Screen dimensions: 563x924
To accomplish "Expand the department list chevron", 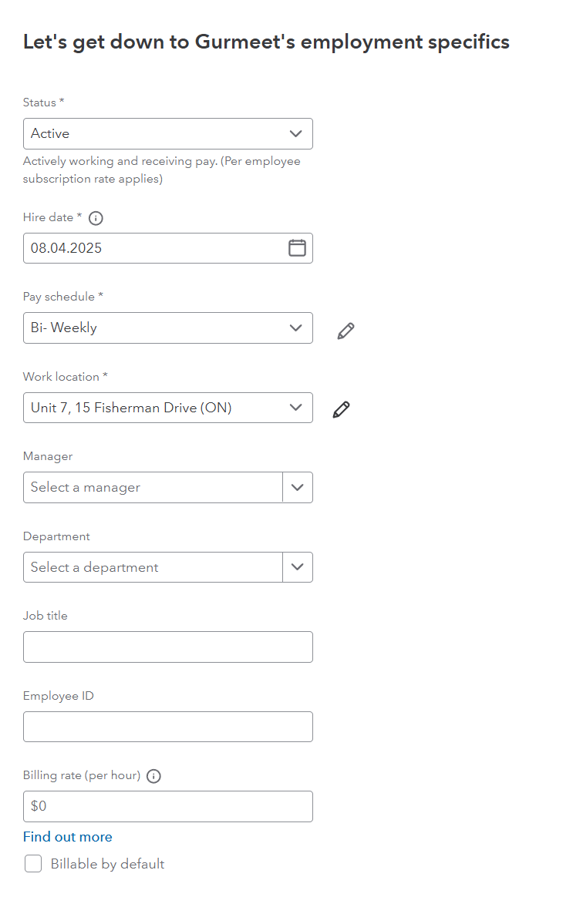I will pos(298,568).
